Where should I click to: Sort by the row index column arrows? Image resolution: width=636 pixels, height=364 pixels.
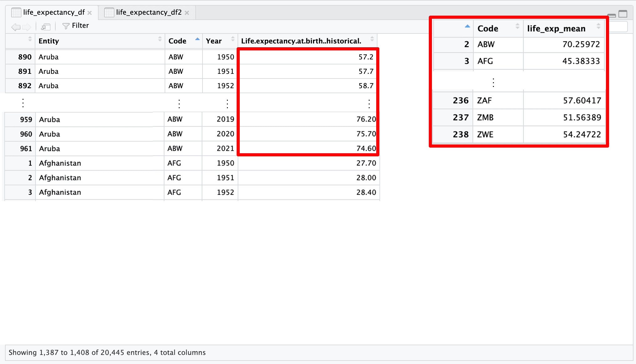[x=30, y=39]
